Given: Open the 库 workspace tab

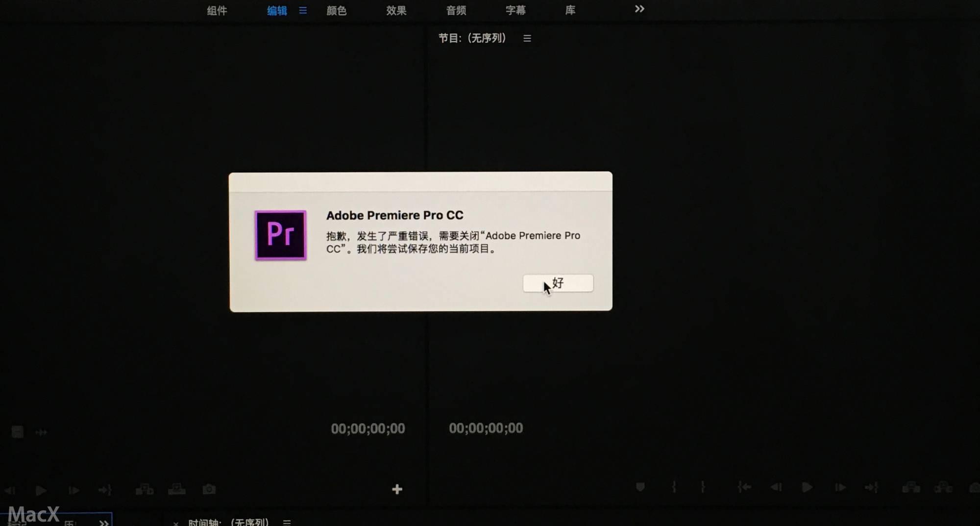Looking at the screenshot, I should [x=570, y=10].
